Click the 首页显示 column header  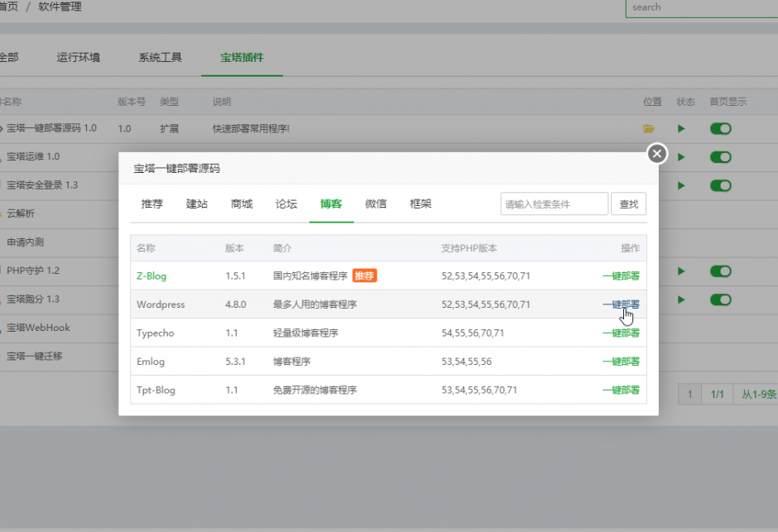pyautogui.click(x=728, y=102)
